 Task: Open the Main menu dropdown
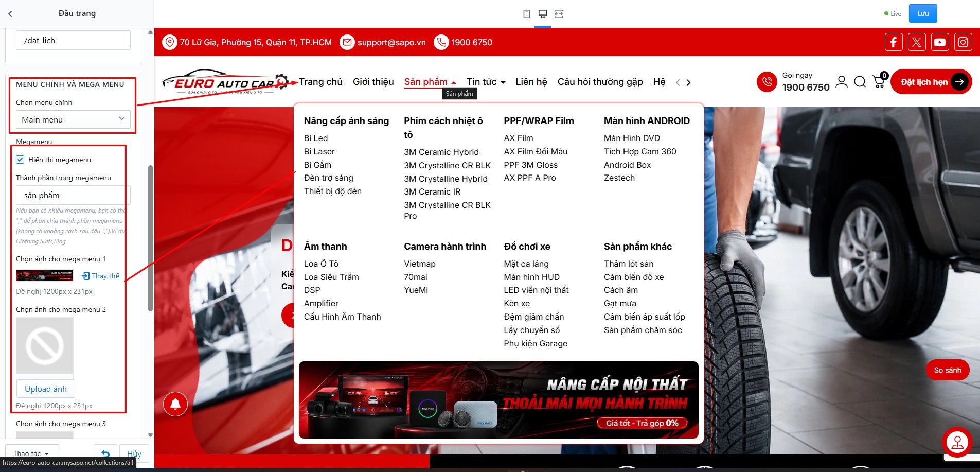[x=73, y=119]
